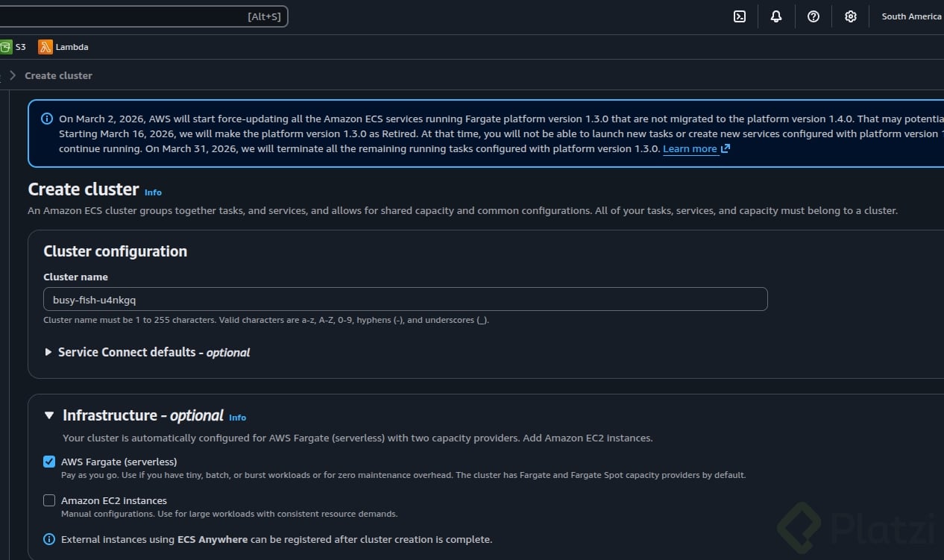Uncheck AWS Fargate (serverless) checkbox
944x560 pixels.
pos(49,462)
